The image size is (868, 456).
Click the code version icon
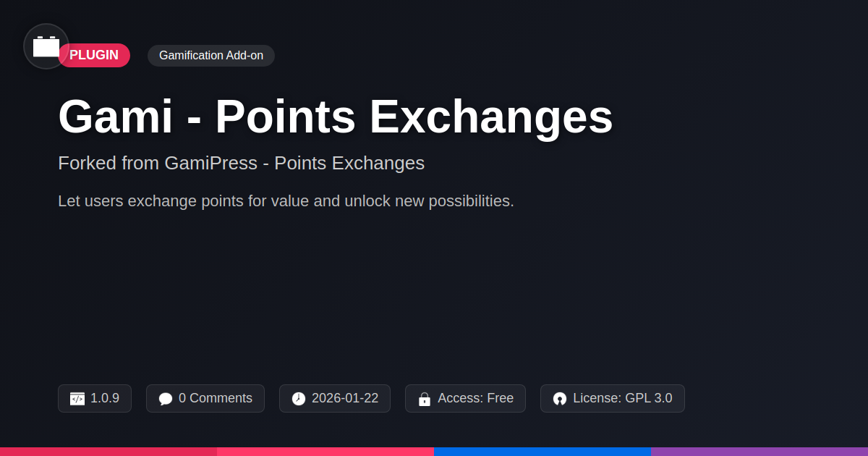77,399
